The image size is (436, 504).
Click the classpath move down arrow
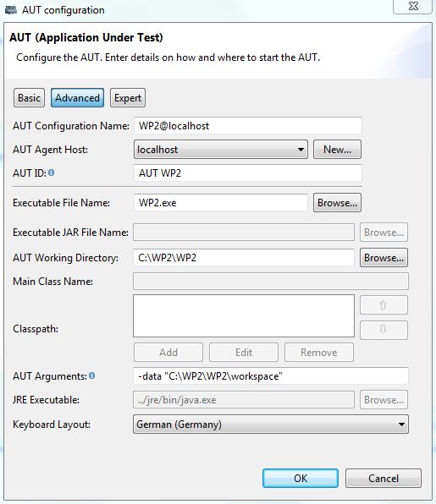(384, 330)
